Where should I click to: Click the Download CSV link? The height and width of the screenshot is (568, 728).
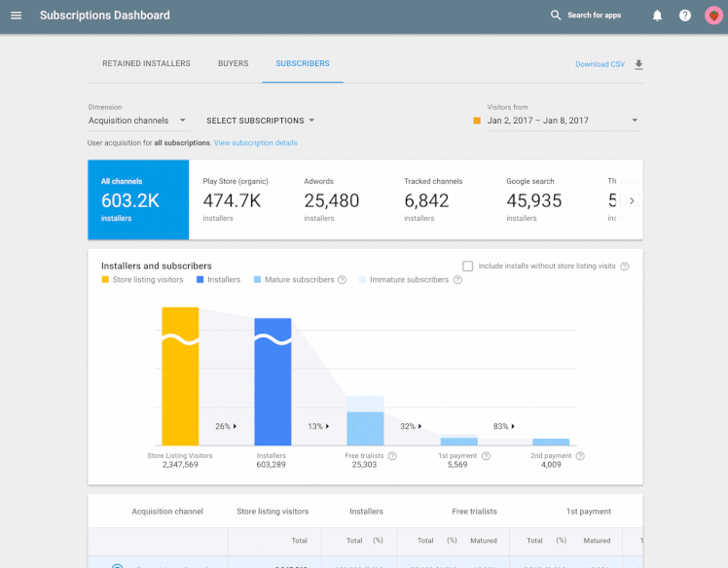coord(600,64)
